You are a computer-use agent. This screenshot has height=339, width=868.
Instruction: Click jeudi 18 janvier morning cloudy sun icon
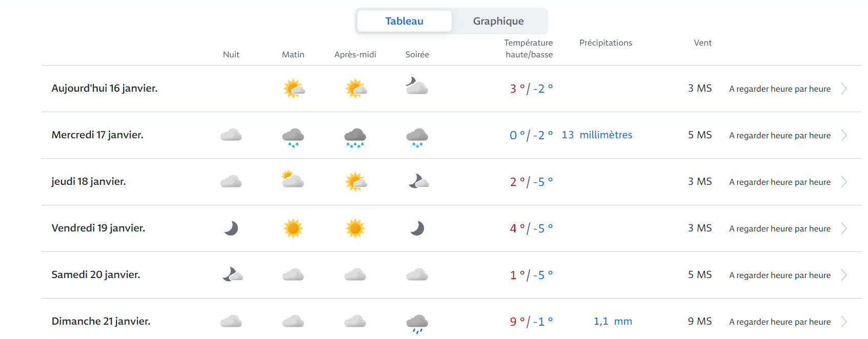(x=293, y=179)
